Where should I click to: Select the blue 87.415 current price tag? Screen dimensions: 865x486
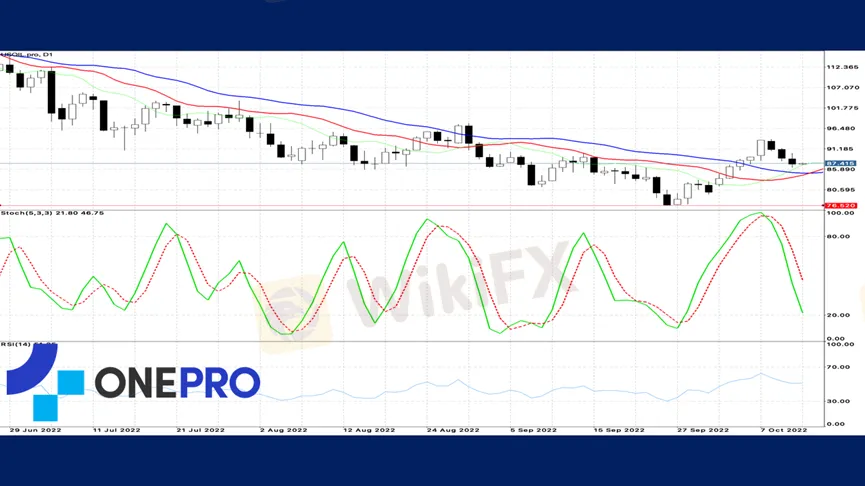click(x=840, y=164)
